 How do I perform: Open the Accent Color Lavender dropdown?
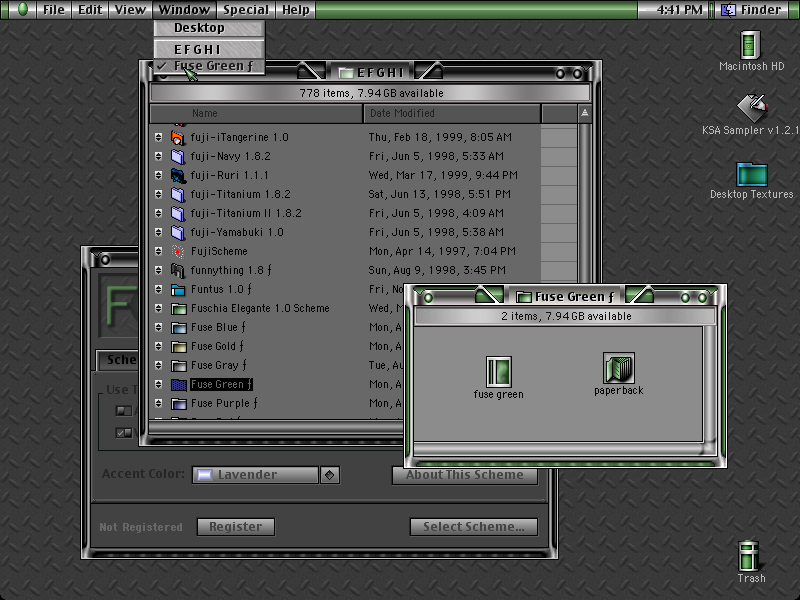pos(266,474)
